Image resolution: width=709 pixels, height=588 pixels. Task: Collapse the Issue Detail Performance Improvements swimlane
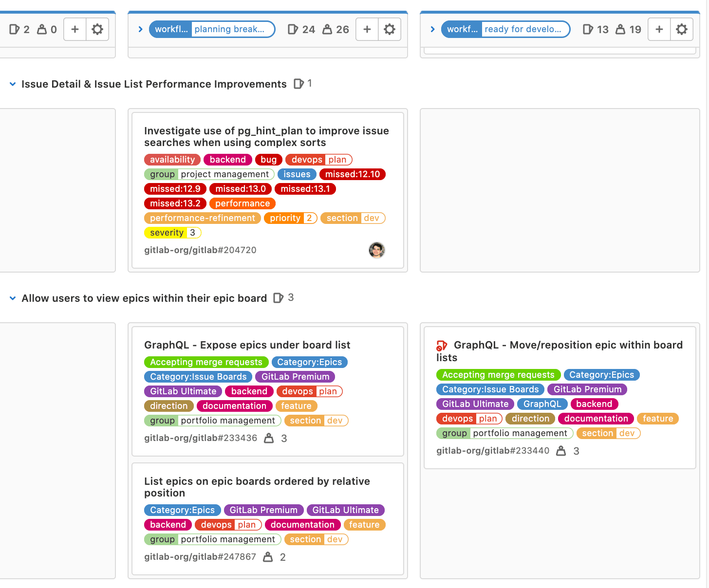(x=12, y=83)
